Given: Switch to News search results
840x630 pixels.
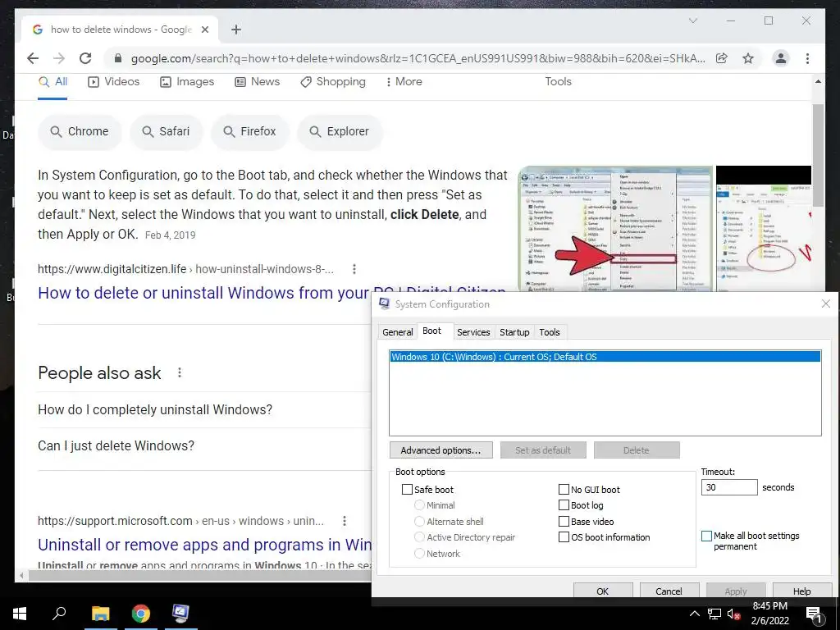Looking at the screenshot, I should [x=257, y=82].
